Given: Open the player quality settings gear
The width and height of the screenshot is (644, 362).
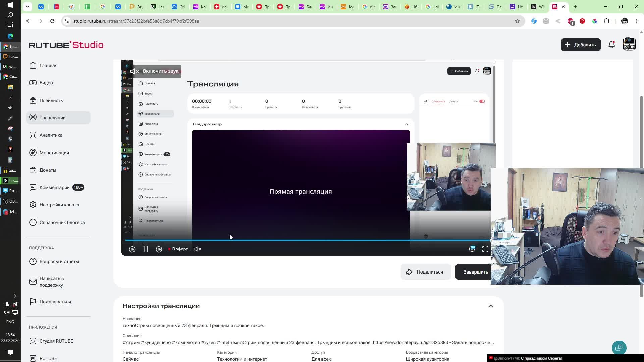Looking at the screenshot, I should [x=472, y=249].
